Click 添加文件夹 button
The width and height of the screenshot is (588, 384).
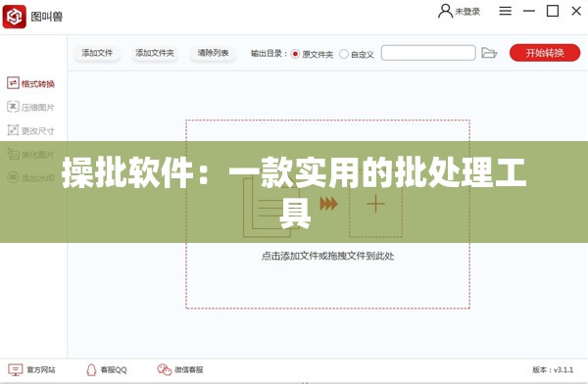(155, 53)
